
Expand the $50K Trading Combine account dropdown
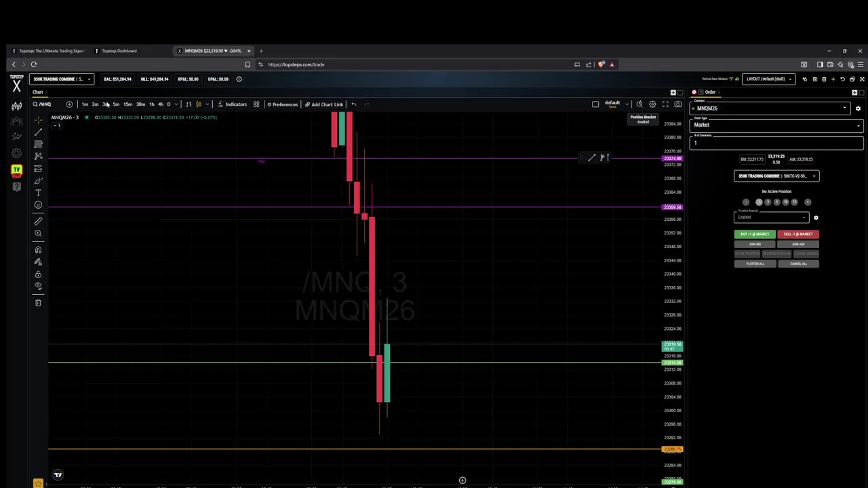[62, 79]
